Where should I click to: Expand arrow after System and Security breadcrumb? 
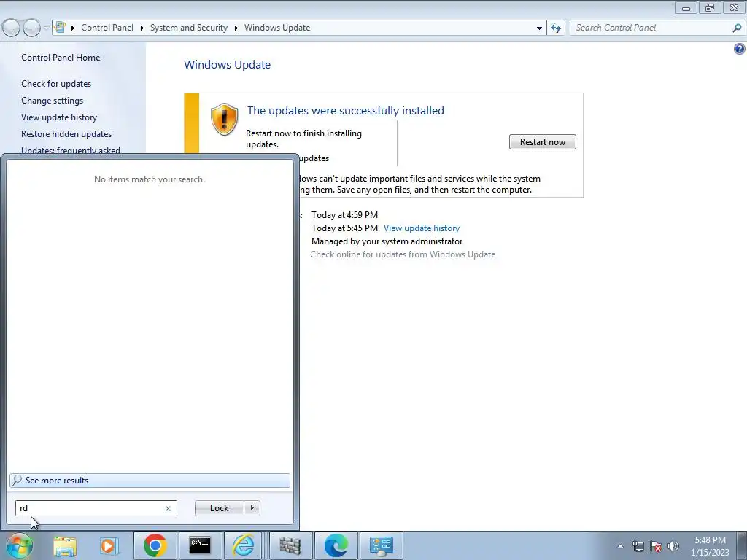pos(236,28)
